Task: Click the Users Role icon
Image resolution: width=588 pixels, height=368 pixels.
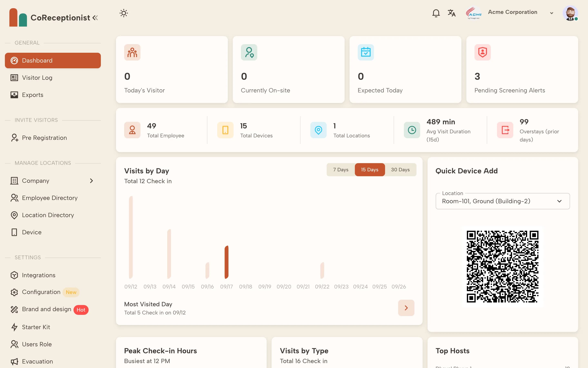Action: tap(14, 344)
